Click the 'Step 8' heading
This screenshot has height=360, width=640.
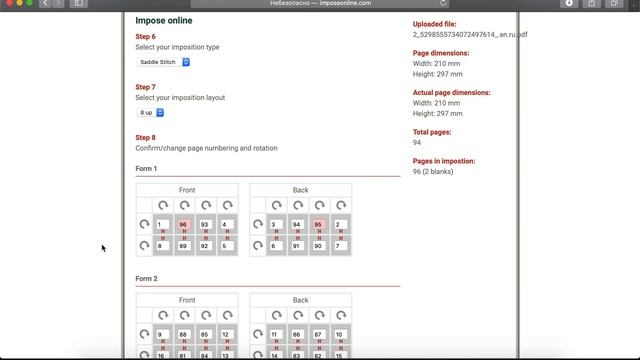pos(145,138)
